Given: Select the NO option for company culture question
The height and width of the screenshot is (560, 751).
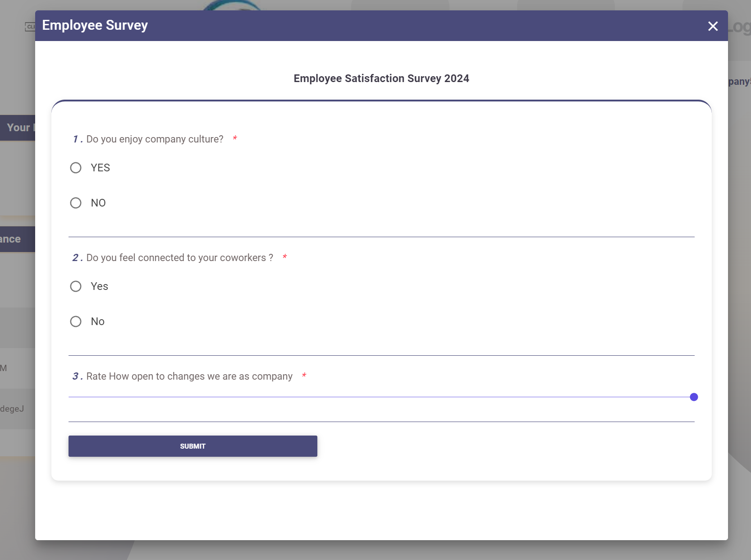Looking at the screenshot, I should [76, 202].
